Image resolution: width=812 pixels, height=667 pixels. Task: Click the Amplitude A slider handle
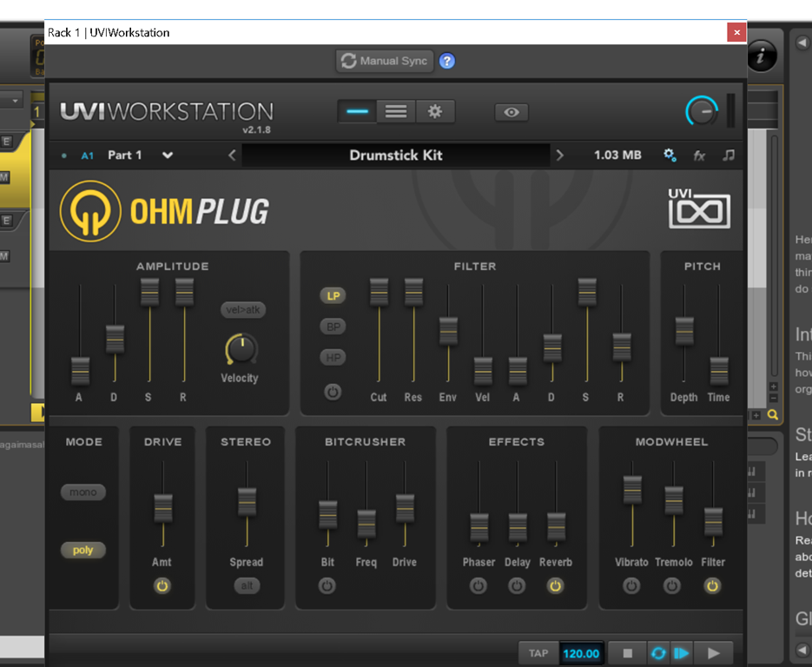click(80, 371)
